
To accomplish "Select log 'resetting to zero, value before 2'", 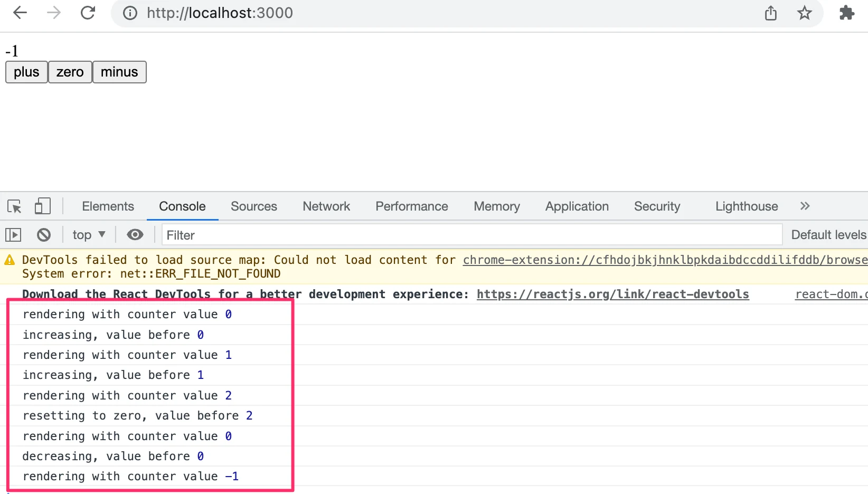I will [138, 415].
